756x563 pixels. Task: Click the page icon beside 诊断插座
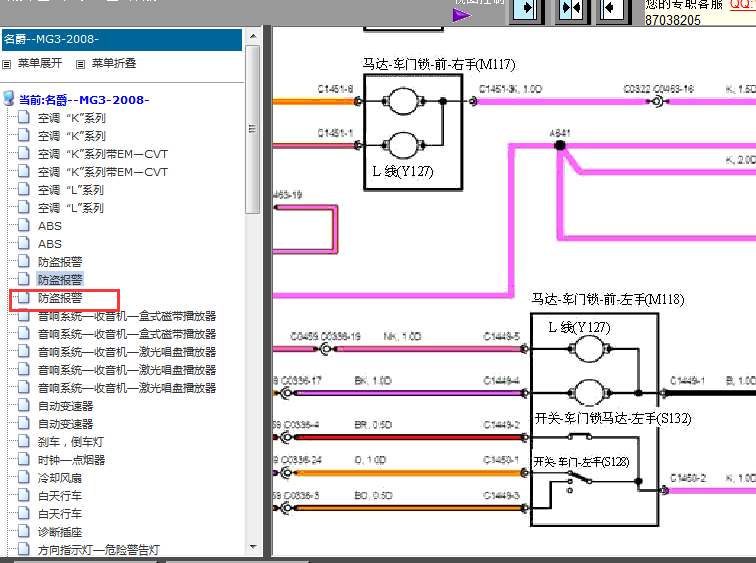[x=24, y=532]
